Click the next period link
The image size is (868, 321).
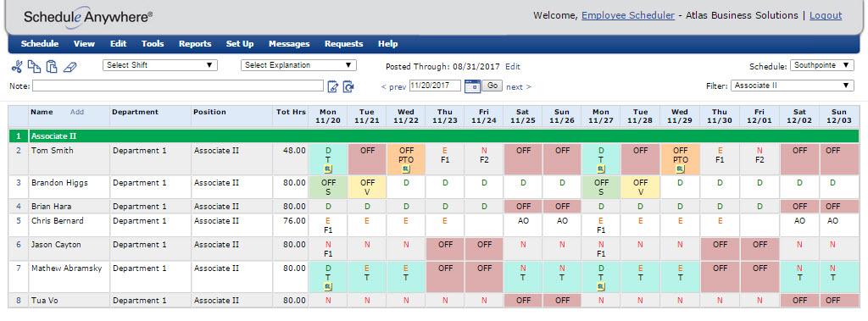519,87
